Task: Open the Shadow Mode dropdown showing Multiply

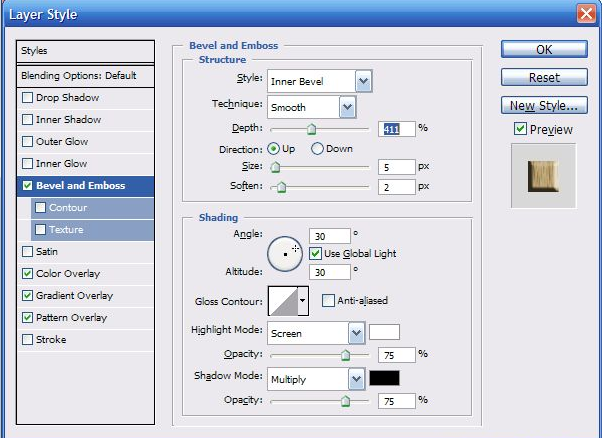Action: (x=356, y=379)
